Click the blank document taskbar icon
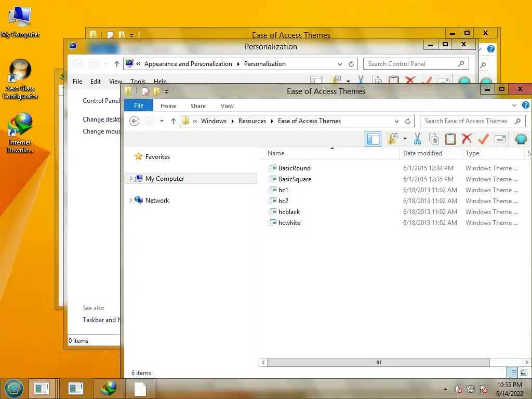The width and height of the screenshot is (532, 399). click(x=140, y=389)
